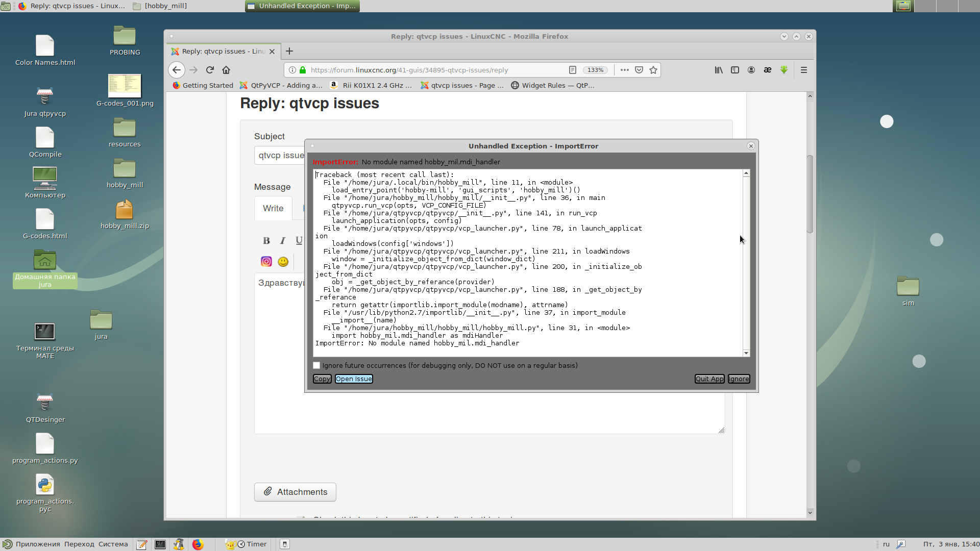
Task: Reset 133% zoom level indicator
Action: [x=595, y=70]
